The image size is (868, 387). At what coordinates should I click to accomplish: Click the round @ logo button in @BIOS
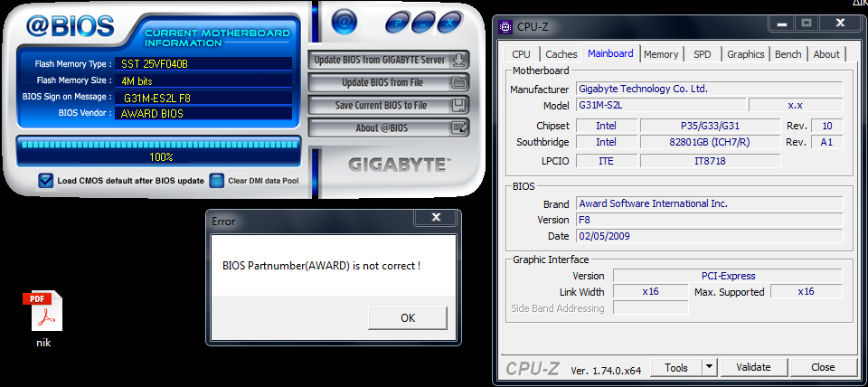[344, 22]
